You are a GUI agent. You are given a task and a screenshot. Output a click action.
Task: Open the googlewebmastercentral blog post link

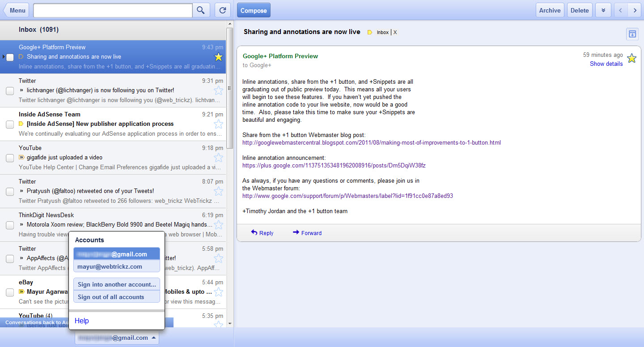[372, 143]
